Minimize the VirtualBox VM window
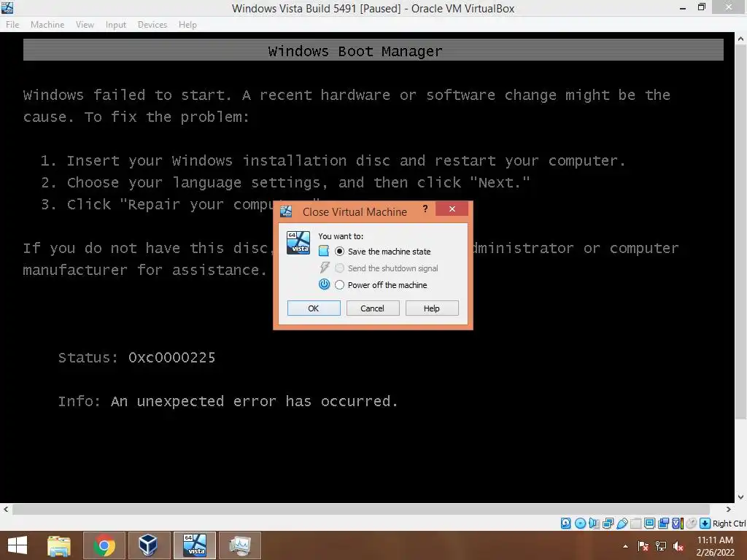The width and height of the screenshot is (747, 560). pyautogui.click(x=683, y=7)
